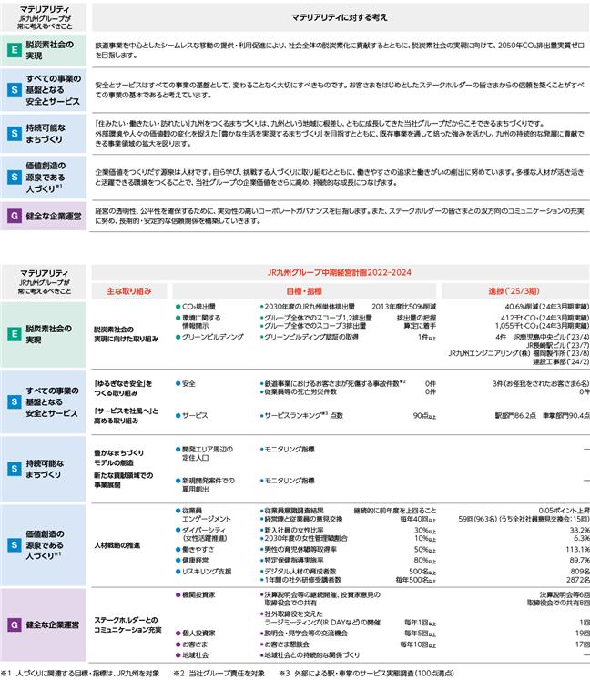
Task: Click the purple G badge in the 考え table
Action: coord(15,216)
